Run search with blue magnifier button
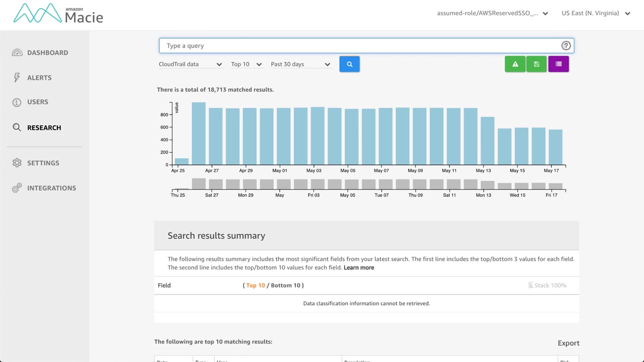 click(349, 64)
